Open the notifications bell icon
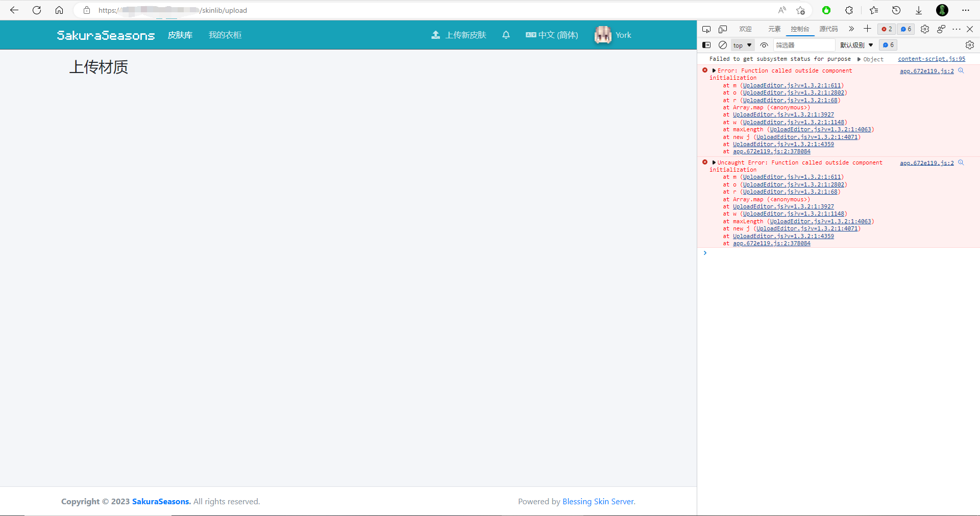Screen dimensions: 980x516 [x=506, y=35]
